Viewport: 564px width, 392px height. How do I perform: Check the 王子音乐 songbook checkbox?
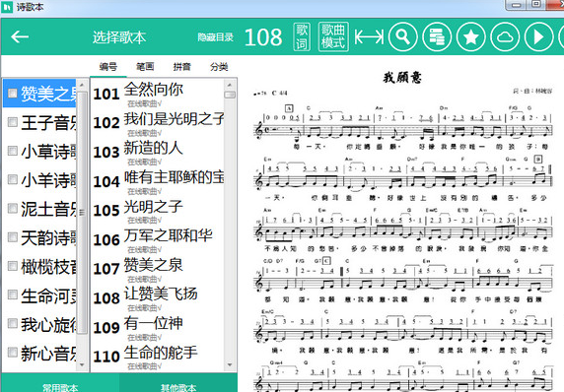pyautogui.click(x=13, y=122)
